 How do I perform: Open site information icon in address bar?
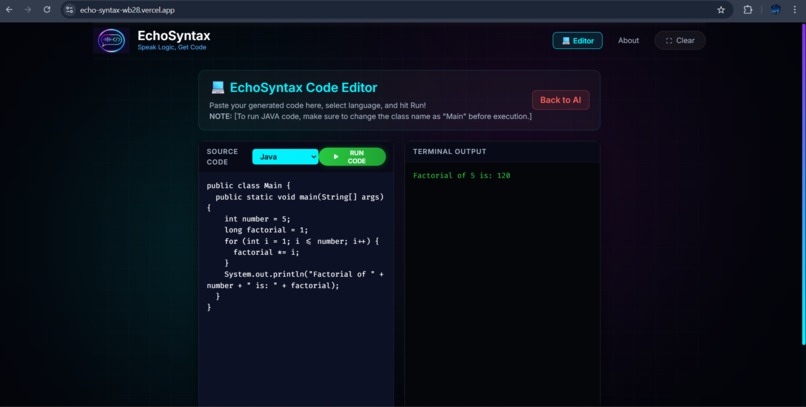[69, 10]
